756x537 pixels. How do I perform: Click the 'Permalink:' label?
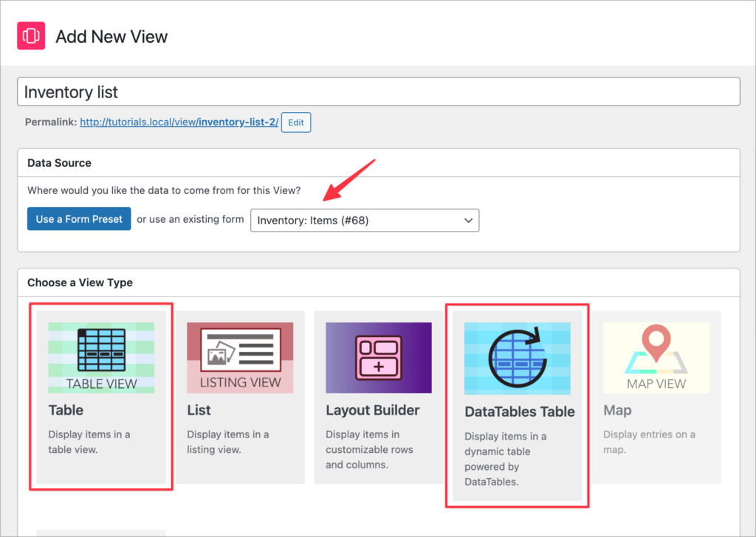coord(51,122)
